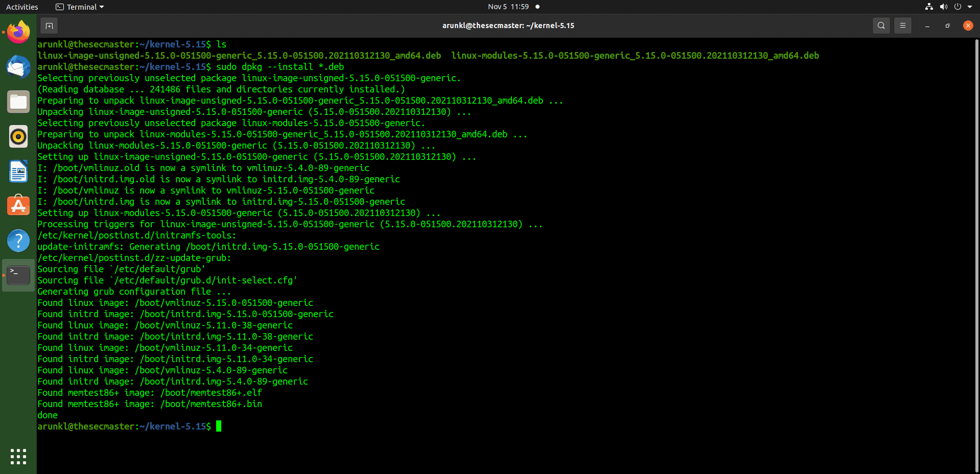Click 'Generating grub configuration file ...' line
This screenshot has height=474, width=980.
click(x=134, y=292)
